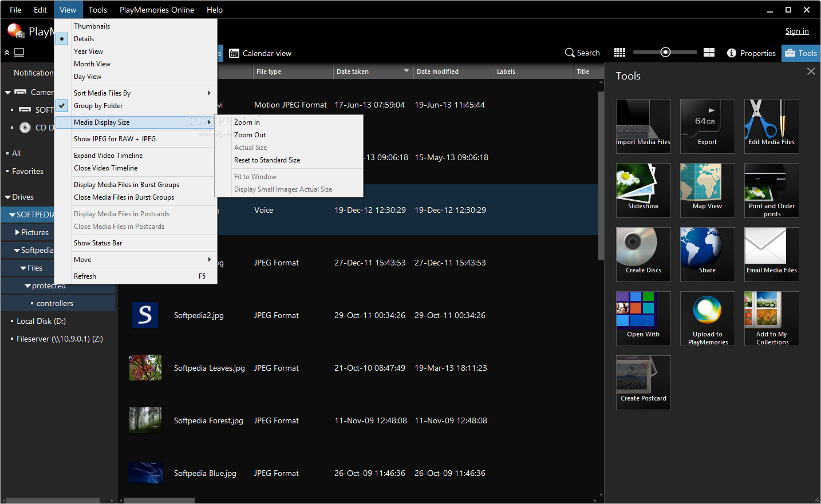Open Print and Order prints tool
This screenshot has height=504, width=821.
pos(772,191)
